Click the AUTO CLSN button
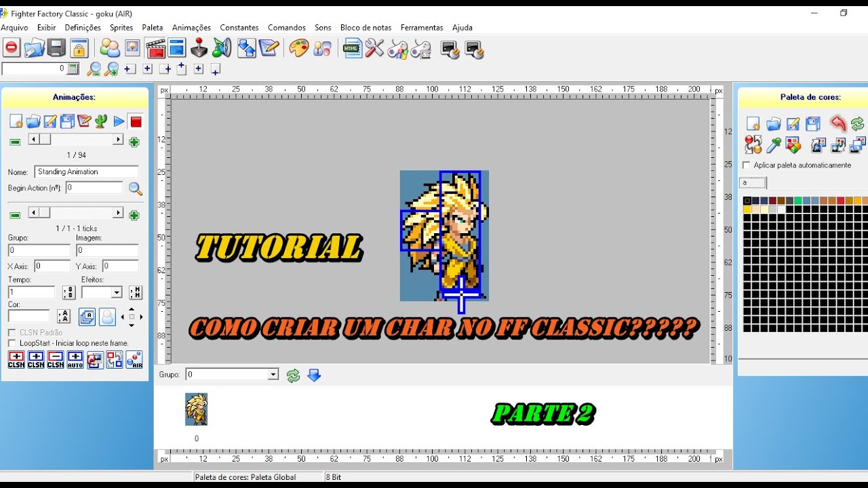Viewport: 868px width, 488px height. point(75,360)
